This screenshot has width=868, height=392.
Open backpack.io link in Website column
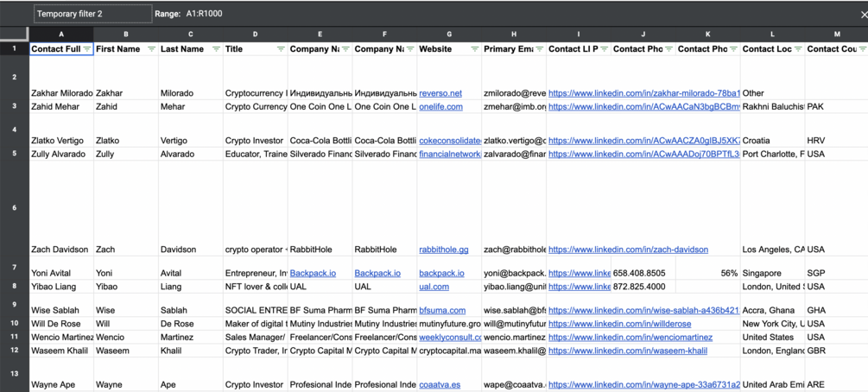pos(441,273)
